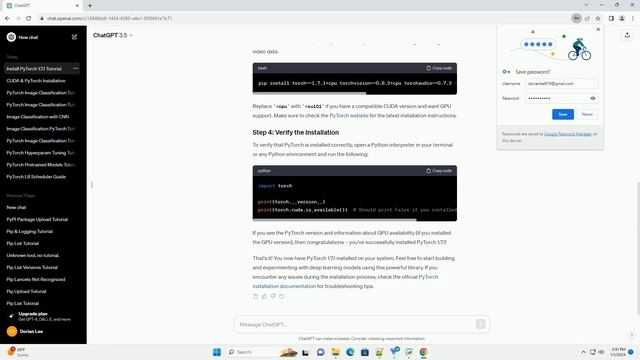Copy code from the python code block
The width and height of the screenshot is (640, 360).
click(x=439, y=171)
